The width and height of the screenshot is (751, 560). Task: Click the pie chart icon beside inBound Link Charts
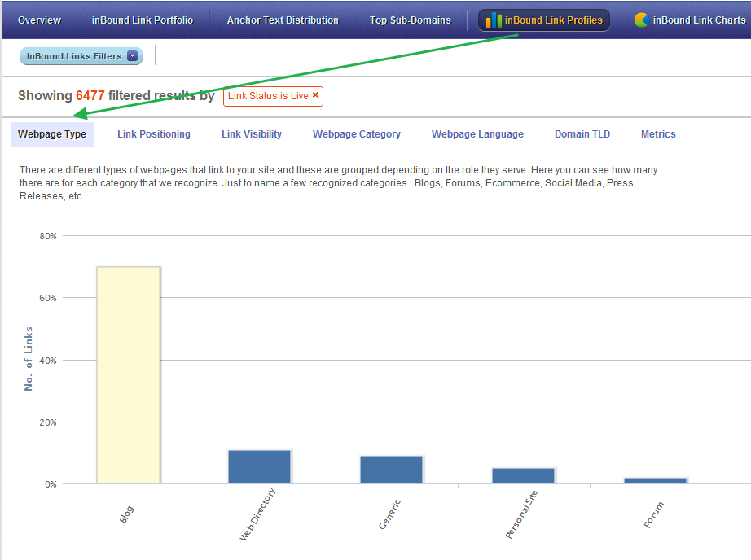click(x=641, y=20)
